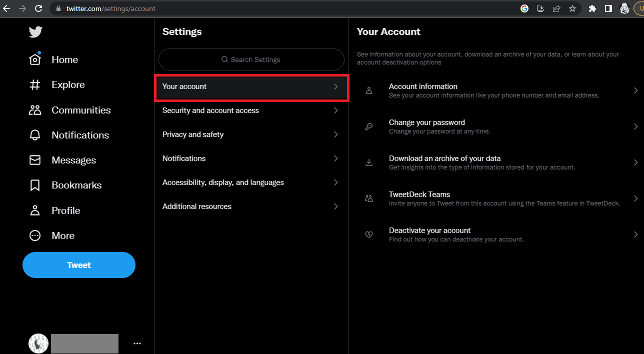Go to Explore label in sidebar
644x354 pixels.
[x=68, y=84]
